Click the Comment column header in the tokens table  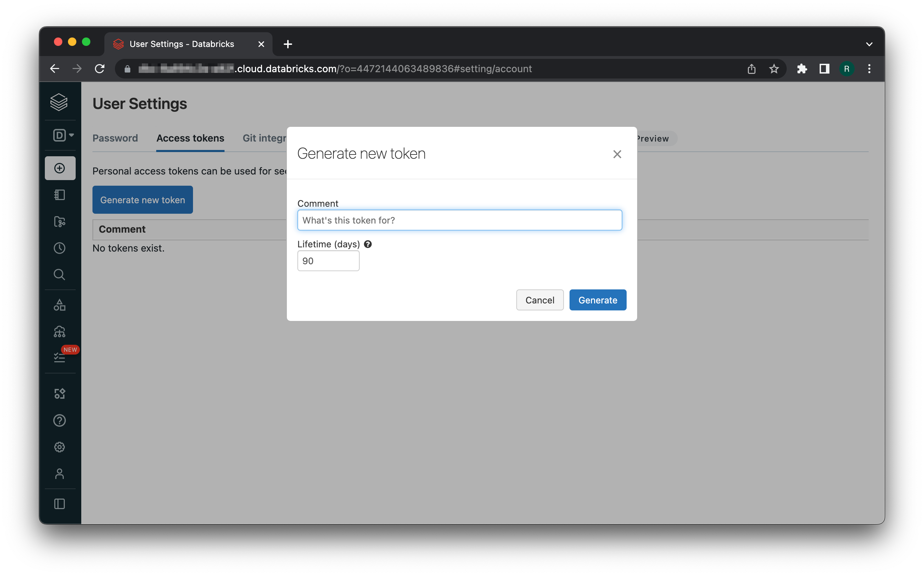click(122, 229)
